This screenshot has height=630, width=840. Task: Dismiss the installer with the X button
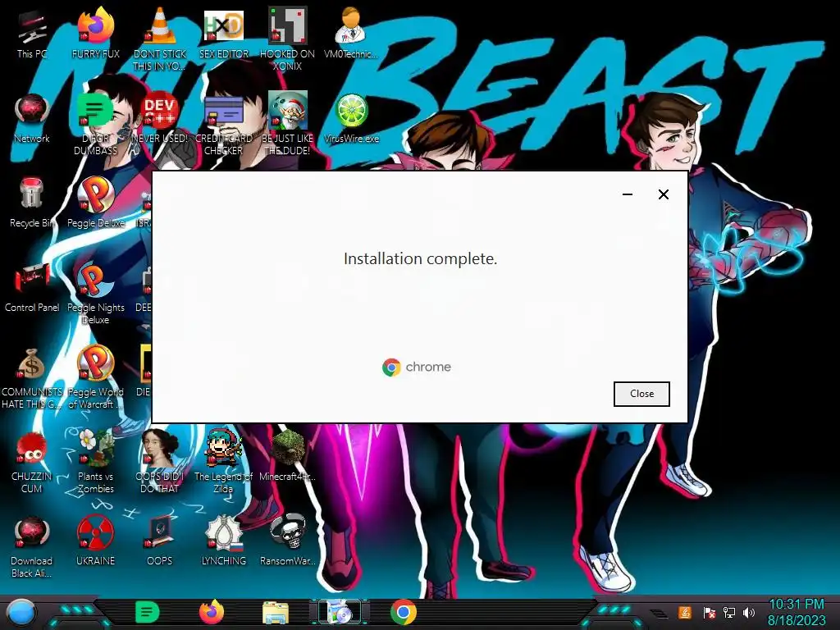pyautogui.click(x=663, y=194)
